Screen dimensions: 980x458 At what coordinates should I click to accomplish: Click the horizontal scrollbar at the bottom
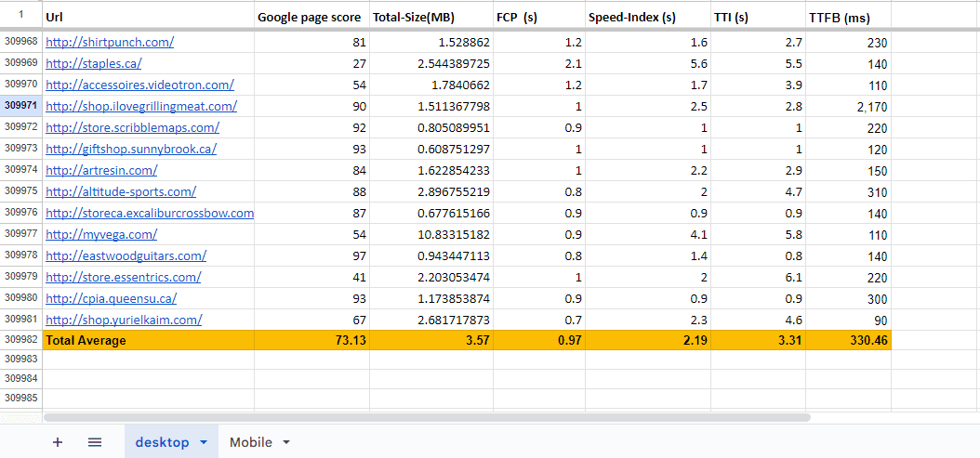tap(427, 417)
